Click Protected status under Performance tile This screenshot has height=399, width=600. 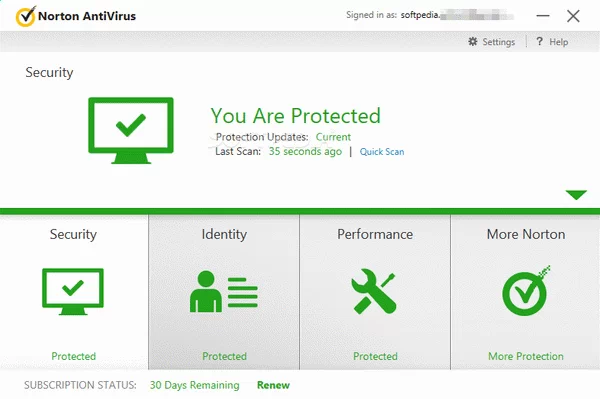point(375,356)
